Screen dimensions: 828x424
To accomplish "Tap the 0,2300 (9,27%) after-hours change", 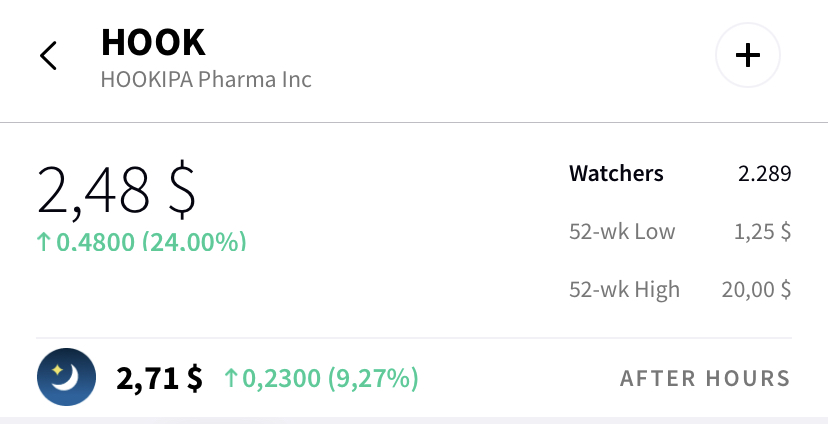I will click(330, 378).
